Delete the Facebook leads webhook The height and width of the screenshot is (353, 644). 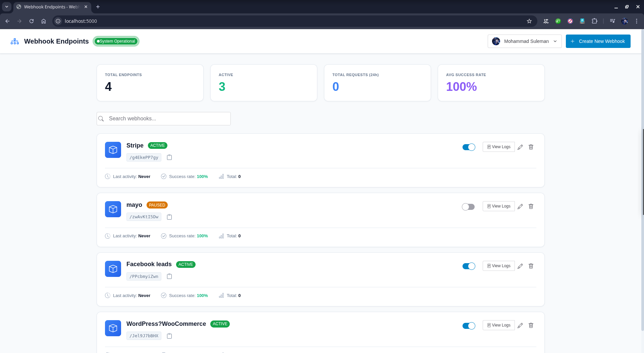[x=531, y=266]
